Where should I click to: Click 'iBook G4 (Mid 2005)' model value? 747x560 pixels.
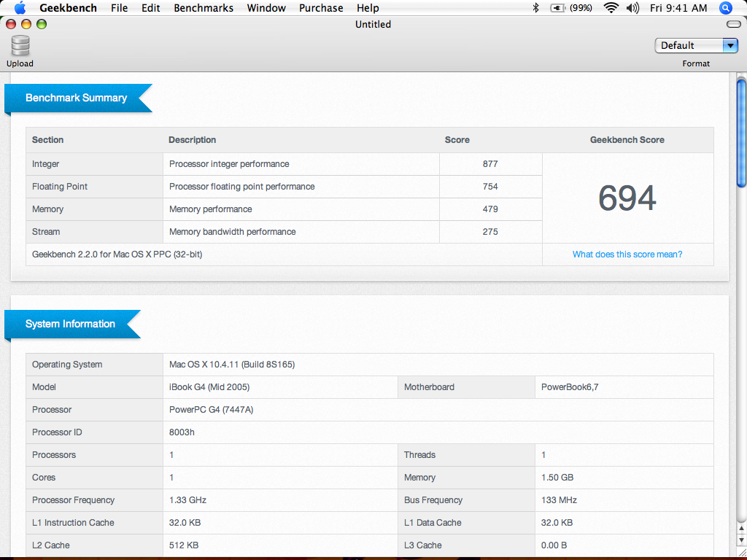tap(209, 386)
